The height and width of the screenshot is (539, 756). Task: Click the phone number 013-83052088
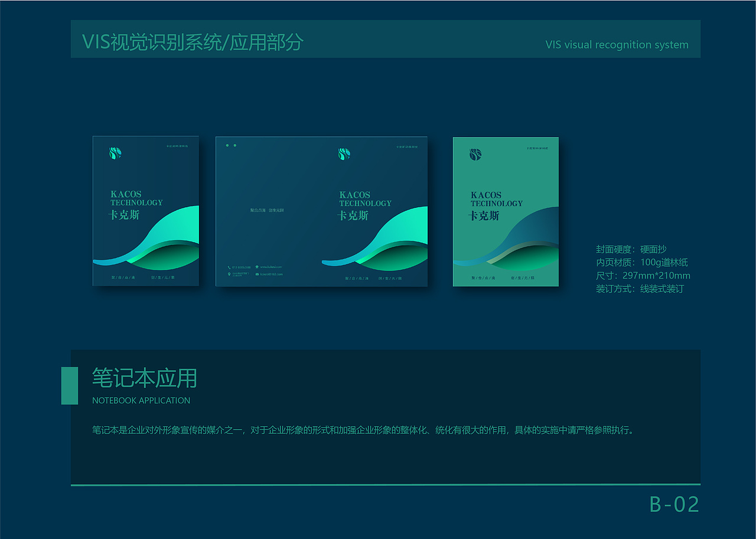click(x=242, y=267)
